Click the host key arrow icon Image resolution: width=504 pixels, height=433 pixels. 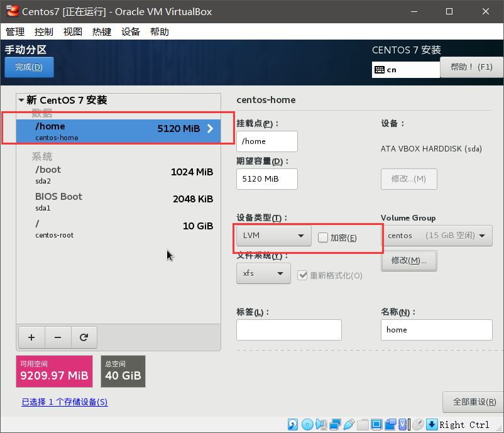coord(432,424)
